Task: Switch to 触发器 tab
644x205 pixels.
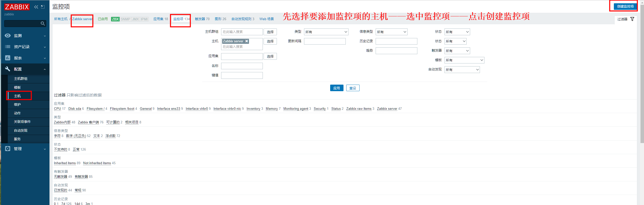Action: coord(202,19)
